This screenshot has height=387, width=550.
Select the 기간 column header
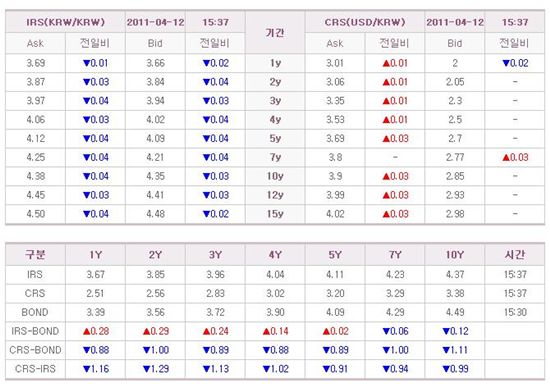tap(275, 33)
